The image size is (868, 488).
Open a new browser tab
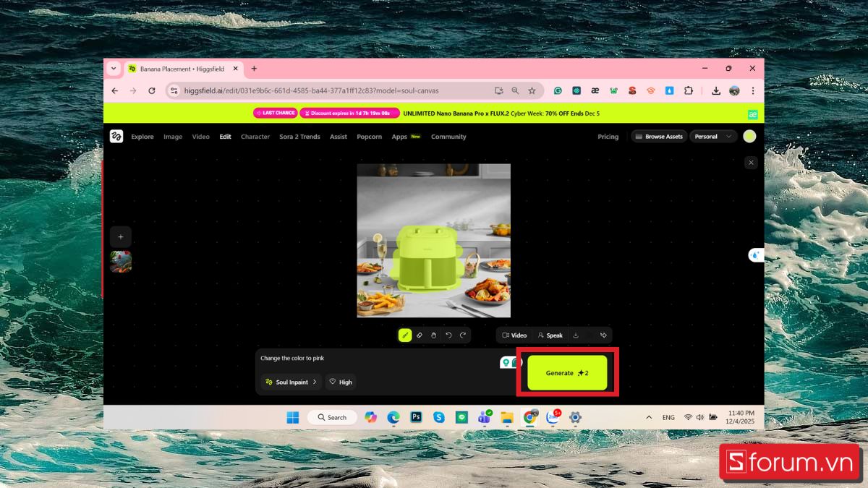(254, 69)
